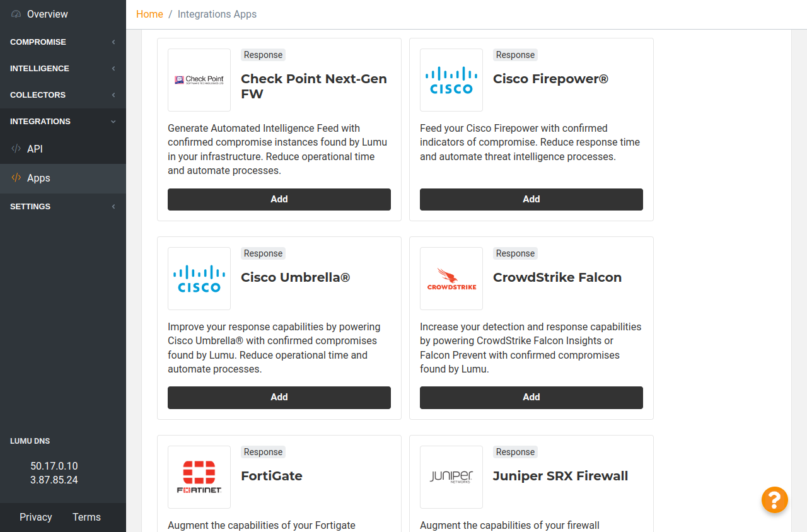807x532 pixels.
Task: Click the Overview dashboard gauge icon
Action: [16, 14]
